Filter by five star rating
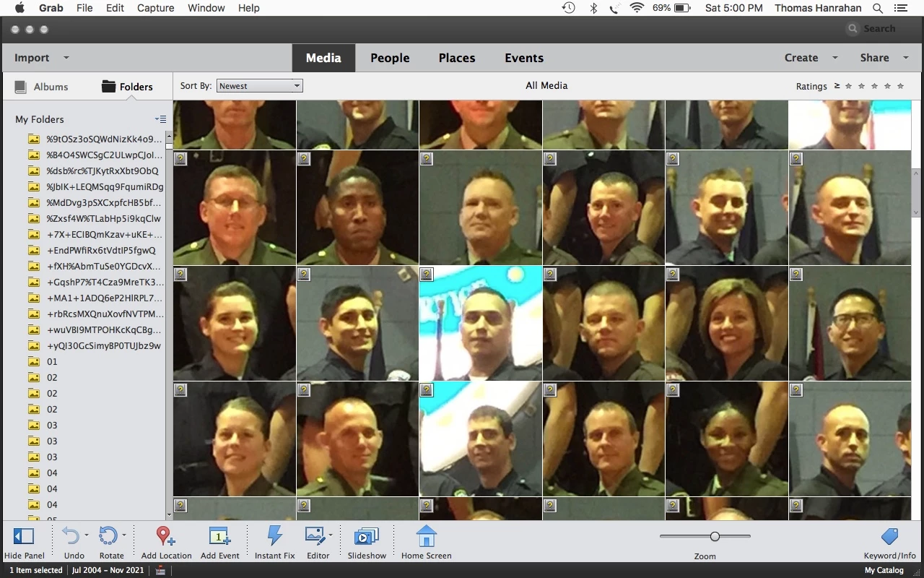Image resolution: width=924 pixels, height=578 pixels. pos(900,86)
